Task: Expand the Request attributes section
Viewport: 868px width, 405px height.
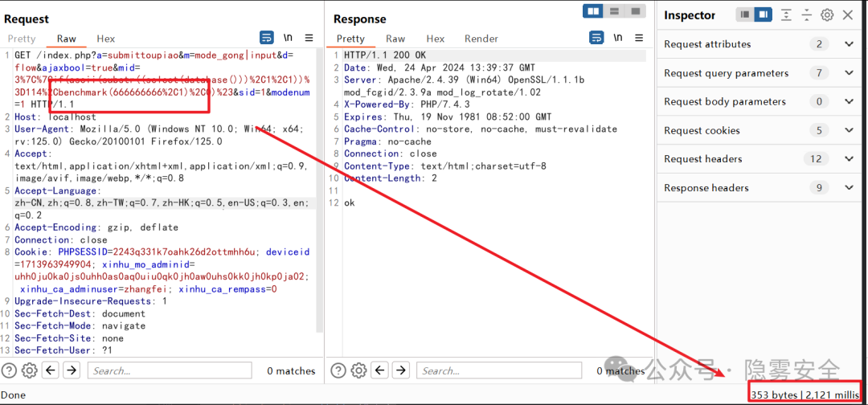Action: coord(850,44)
